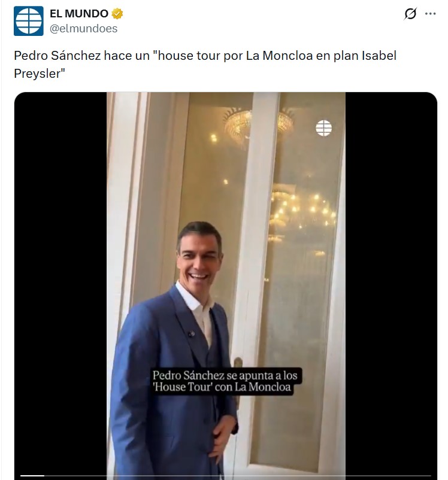
Task: Open the tweet by clicking its text
Action: 205,65
